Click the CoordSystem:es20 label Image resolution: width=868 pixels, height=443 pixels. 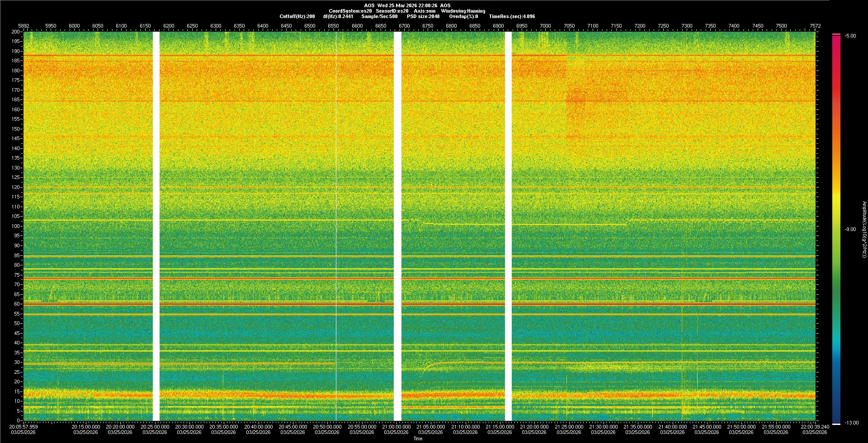pyautogui.click(x=350, y=11)
